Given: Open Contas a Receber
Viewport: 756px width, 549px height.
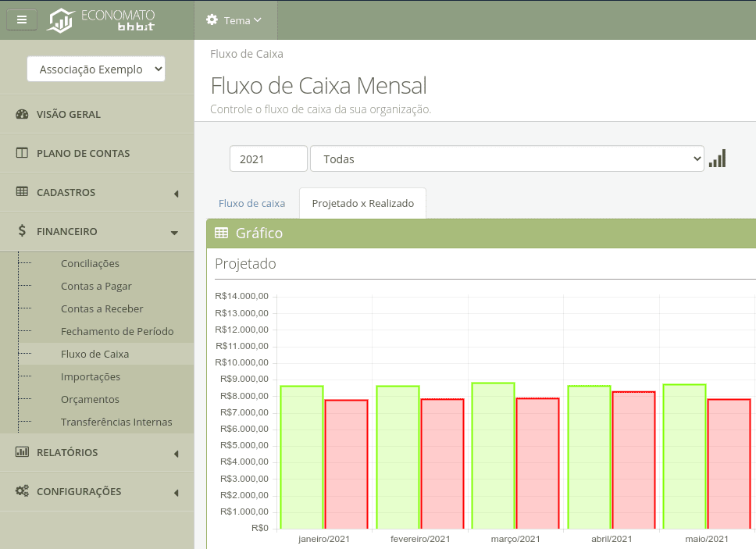Looking at the screenshot, I should [x=102, y=309].
